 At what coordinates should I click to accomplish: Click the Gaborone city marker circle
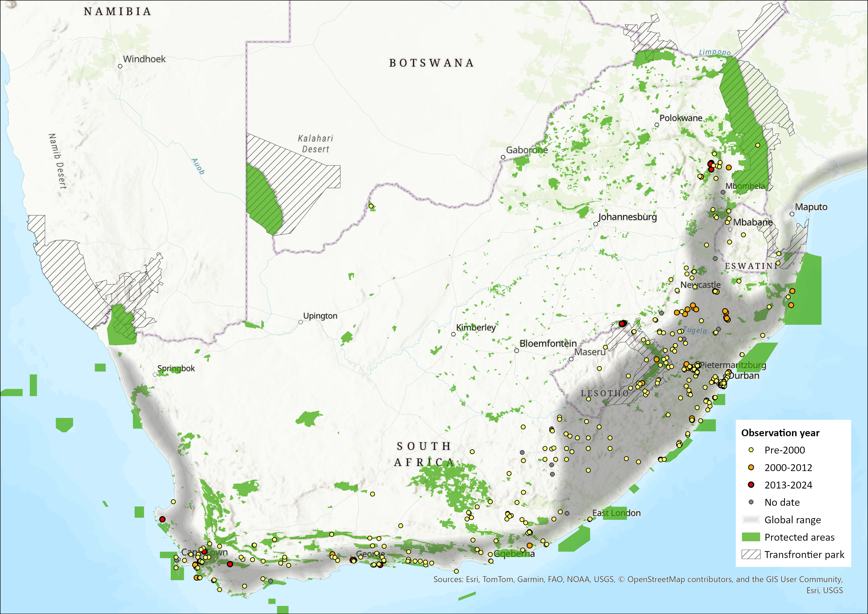point(503,157)
